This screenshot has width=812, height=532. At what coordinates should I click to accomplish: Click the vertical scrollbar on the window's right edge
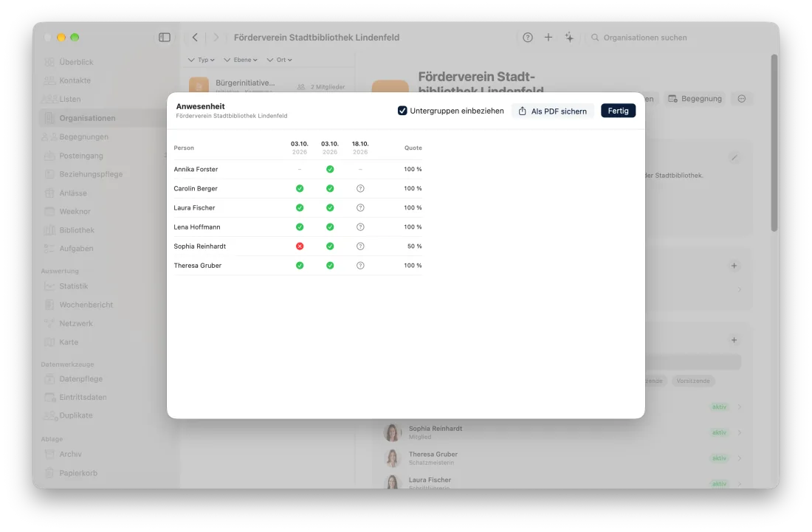tap(774, 143)
